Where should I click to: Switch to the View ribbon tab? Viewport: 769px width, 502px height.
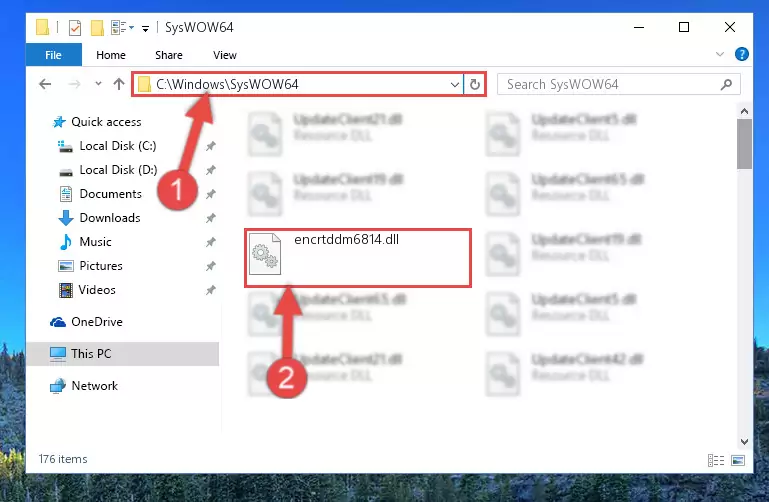click(225, 55)
